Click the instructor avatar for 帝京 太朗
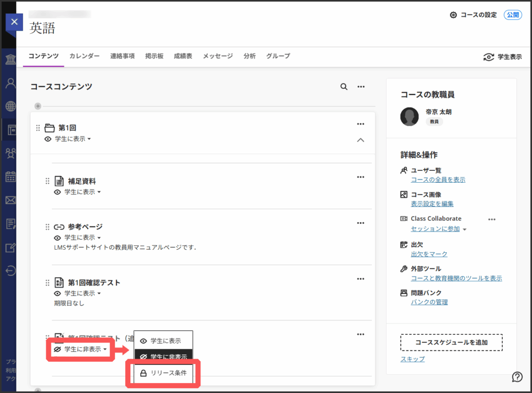Image resolution: width=532 pixels, height=393 pixels. (409, 117)
